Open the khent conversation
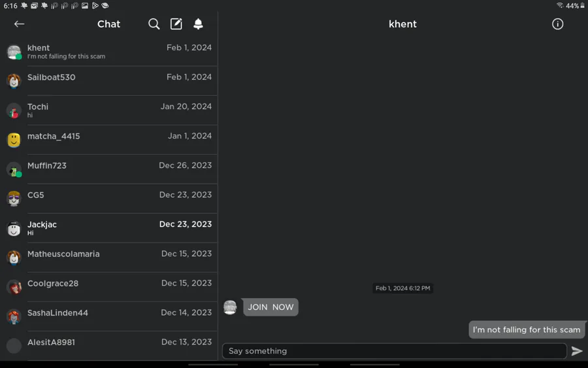The height and width of the screenshot is (368, 588). pos(108,52)
